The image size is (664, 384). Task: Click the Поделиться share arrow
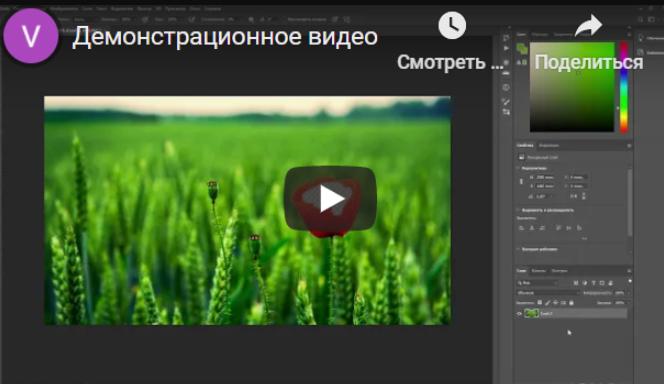click(x=589, y=25)
